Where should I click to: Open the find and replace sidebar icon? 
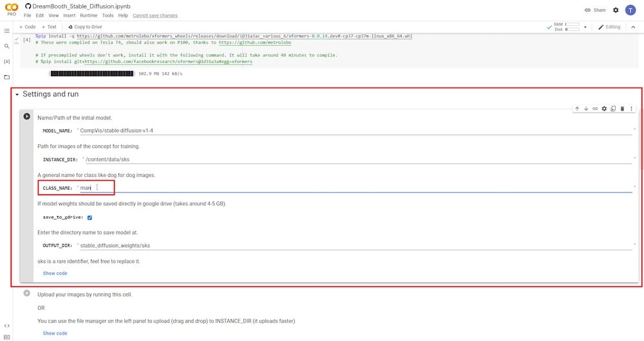tap(6, 46)
